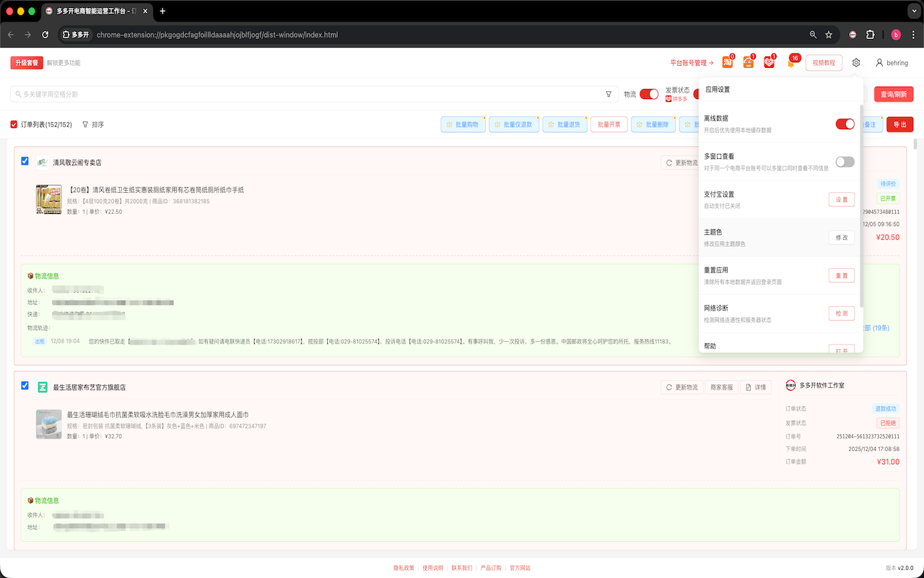Click the toilet paper product thumbnail
The height and width of the screenshot is (578, 924).
48,199
